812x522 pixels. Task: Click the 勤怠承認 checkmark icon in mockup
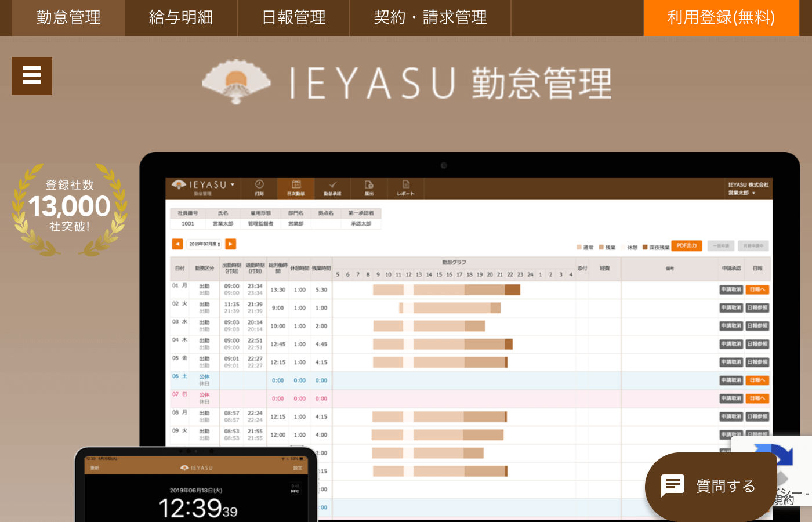point(332,188)
